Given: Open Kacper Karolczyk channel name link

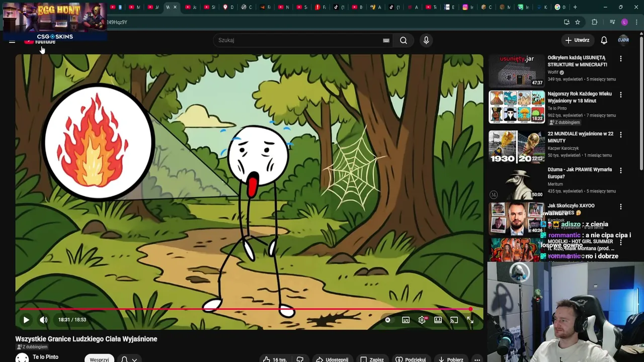Looking at the screenshot, I should [x=563, y=148].
